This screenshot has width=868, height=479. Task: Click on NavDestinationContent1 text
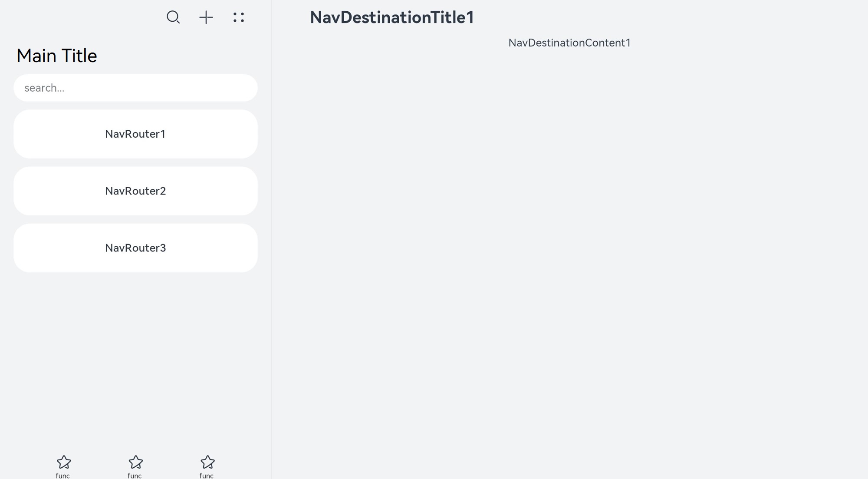click(569, 43)
